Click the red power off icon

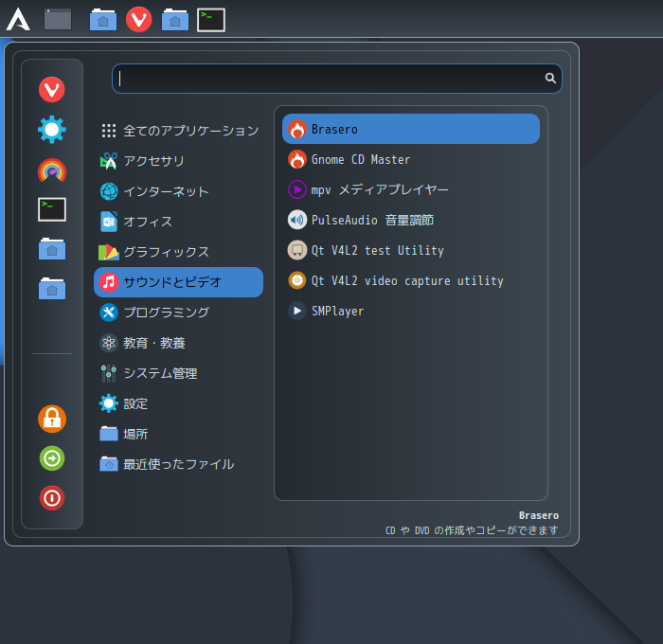(52, 498)
